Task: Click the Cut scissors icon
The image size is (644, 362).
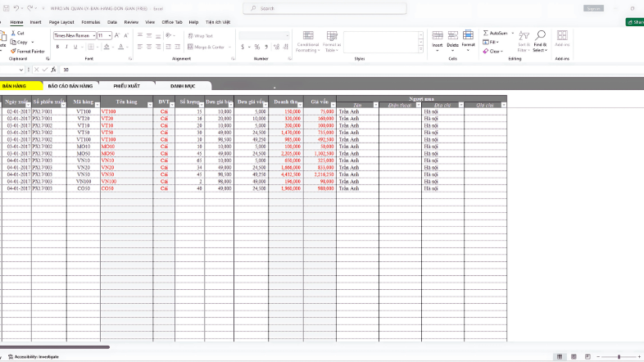Action: [13, 33]
